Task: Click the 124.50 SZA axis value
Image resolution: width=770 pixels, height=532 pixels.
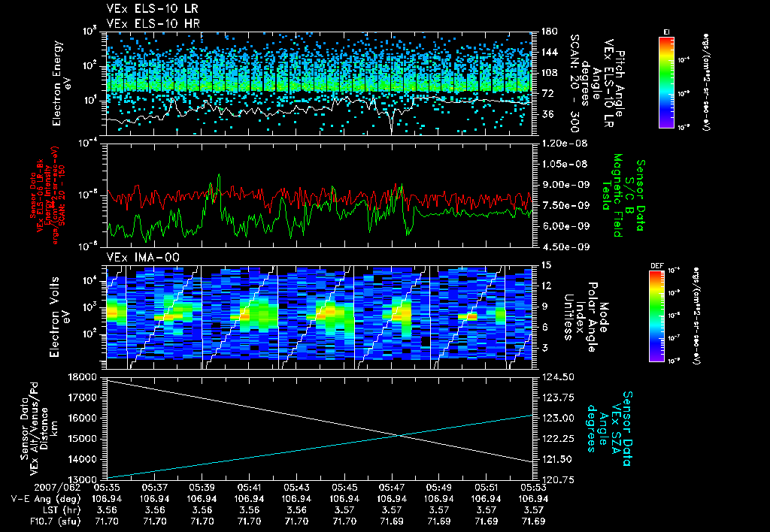Action: click(559, 377)
